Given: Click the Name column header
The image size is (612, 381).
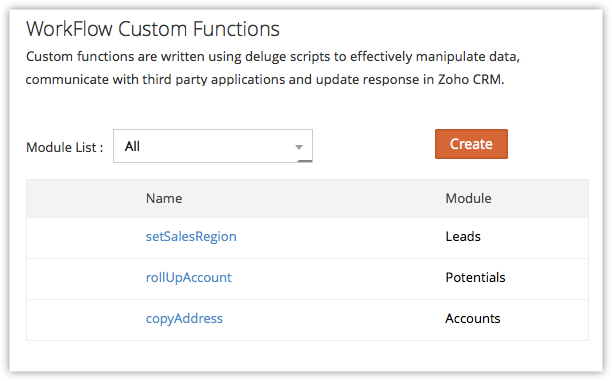Looking at the screenshot, I should [164, 198].
